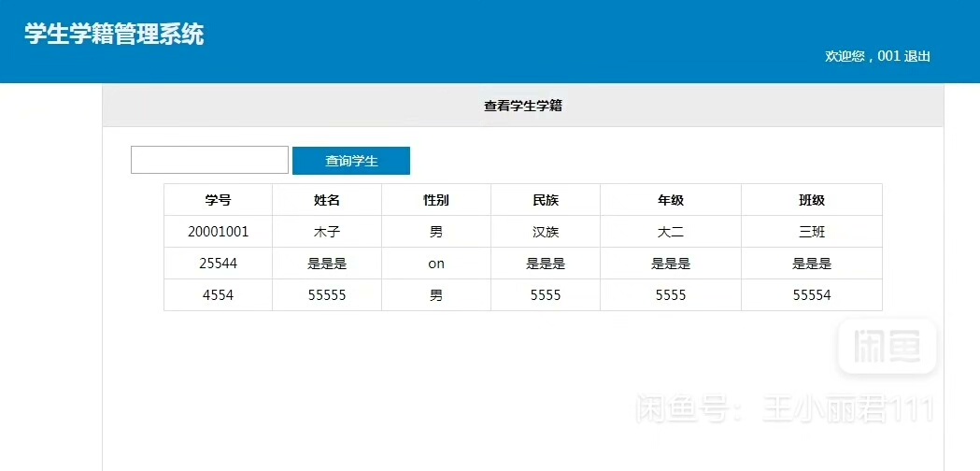This screenshot has height=471, width=980.
Task: Click the 退出 logout link
Action: (916, 56)
